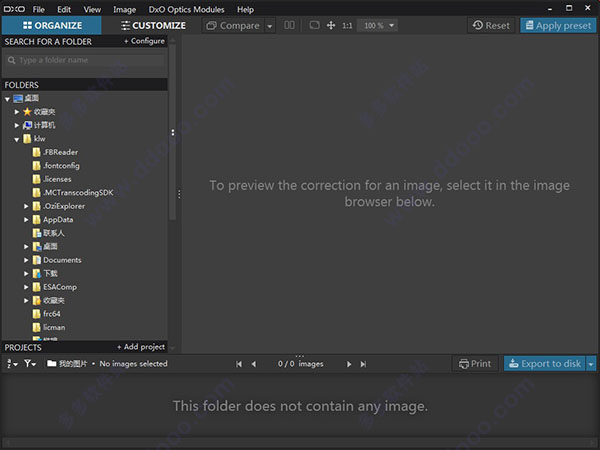This screenshot has width=600, height=450.
Task: Click the folder panel vertical scrollbar
Action: click(x=173, y=130)
